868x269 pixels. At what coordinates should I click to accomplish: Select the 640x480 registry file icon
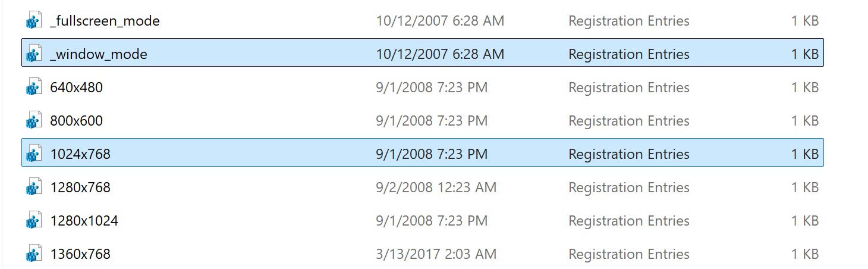(33, 87)
